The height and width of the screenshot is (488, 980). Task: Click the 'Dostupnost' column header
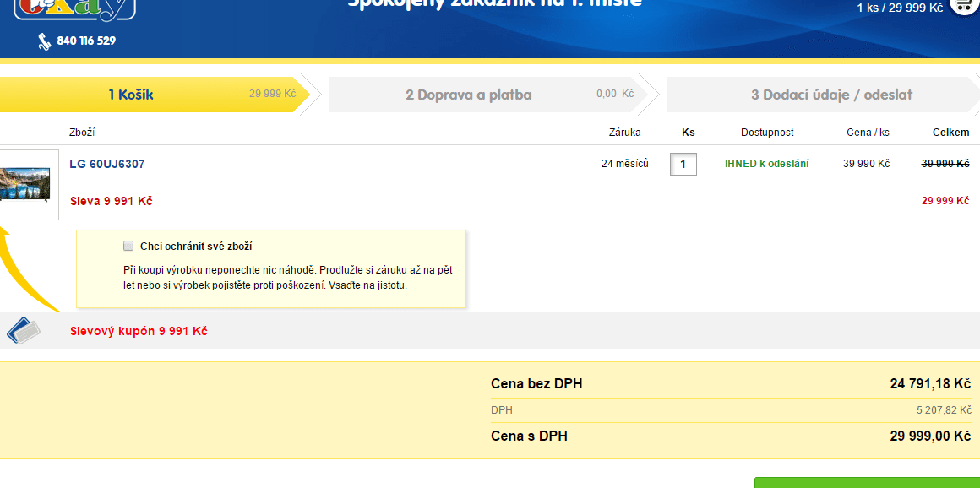click(x=767, y=133)
